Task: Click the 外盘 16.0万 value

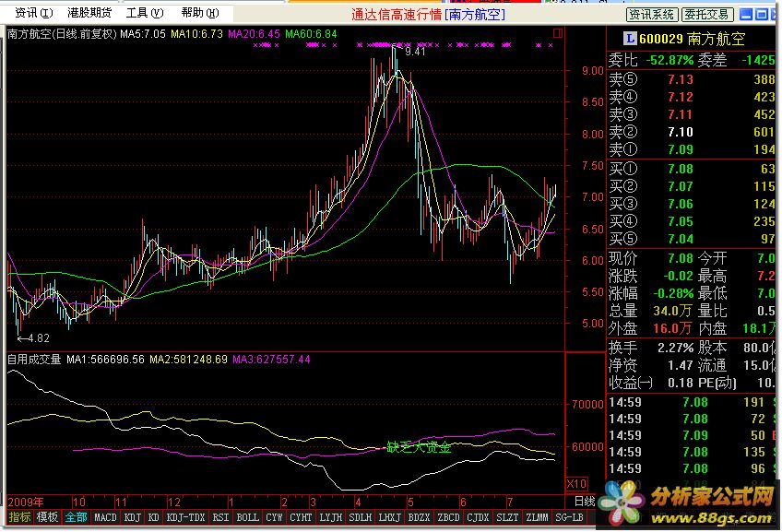Action: click(673, 328)
